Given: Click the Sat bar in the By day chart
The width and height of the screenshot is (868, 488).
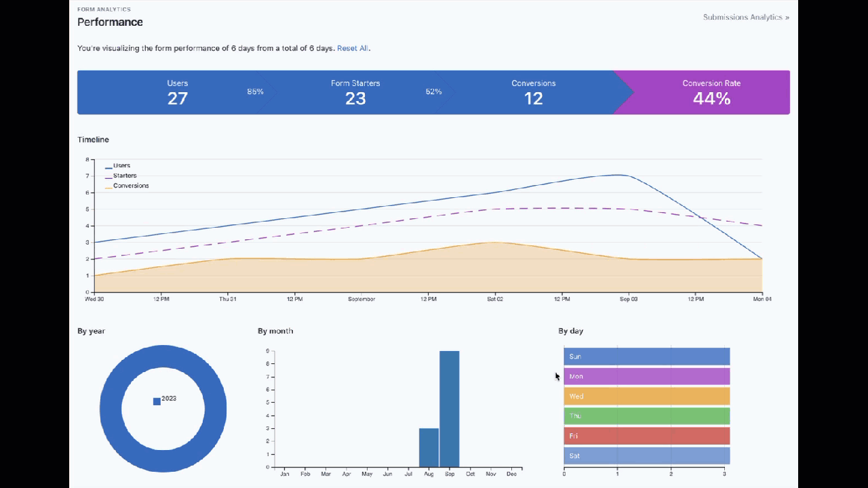Looking at the screenshot, I should (646, 455).
